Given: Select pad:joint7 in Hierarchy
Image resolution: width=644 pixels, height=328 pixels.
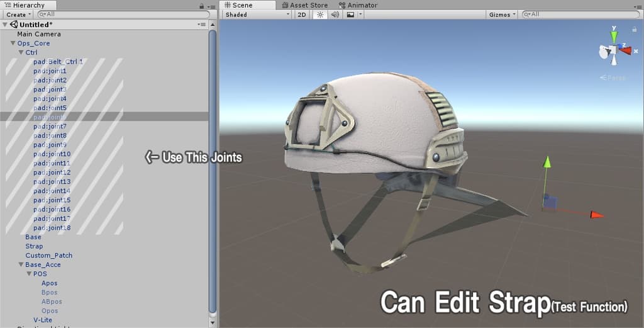Looking at the screenshot, I should click(50, 126).
